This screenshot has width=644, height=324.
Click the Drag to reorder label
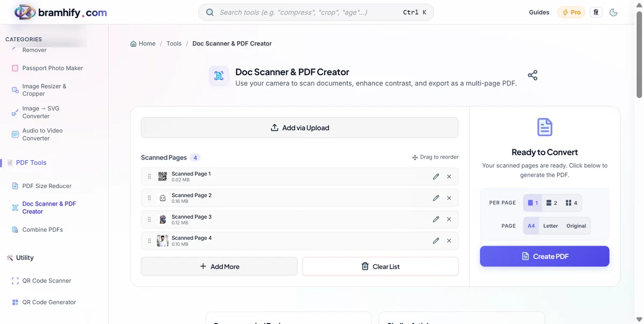point(435,157)
